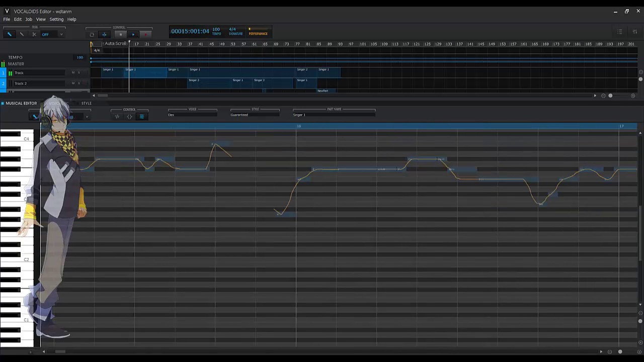Click the Voice field showing Dex
This screenshot has width=644, height=362.
click(x=192, y=115)
